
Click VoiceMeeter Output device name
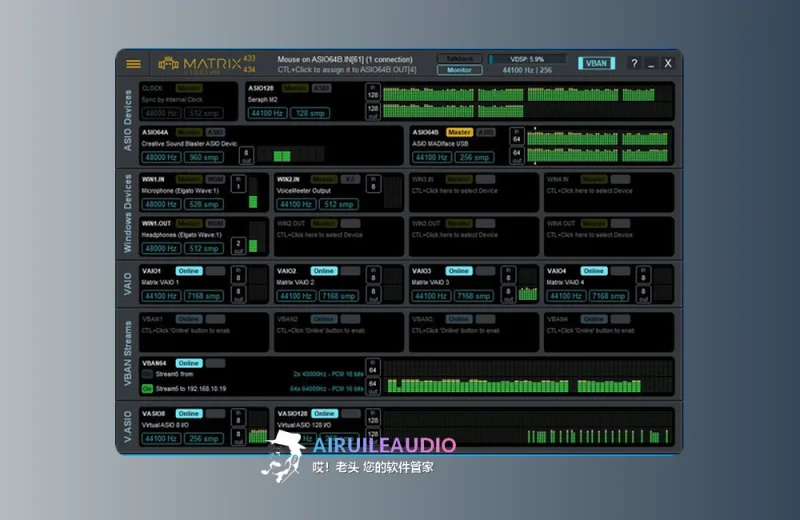(x=304, y=191)
